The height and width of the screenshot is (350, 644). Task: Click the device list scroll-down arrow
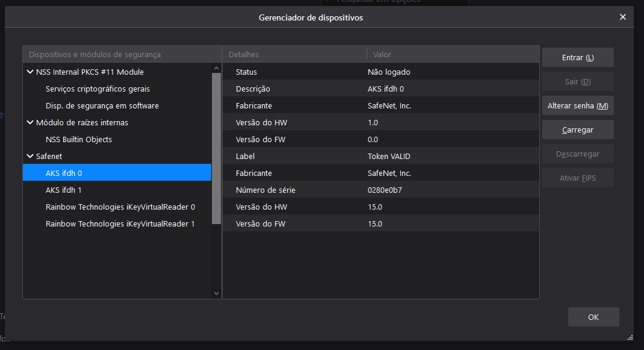[x=217, y=293]
